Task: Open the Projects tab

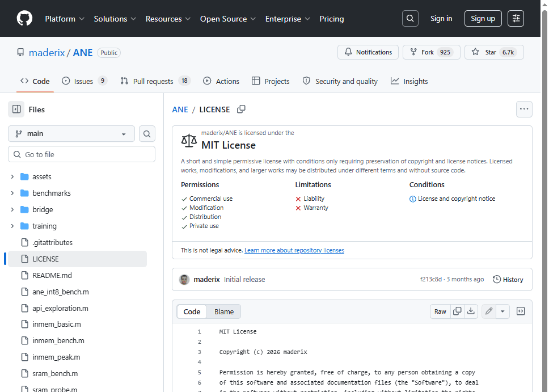Action: click(271, 81)
